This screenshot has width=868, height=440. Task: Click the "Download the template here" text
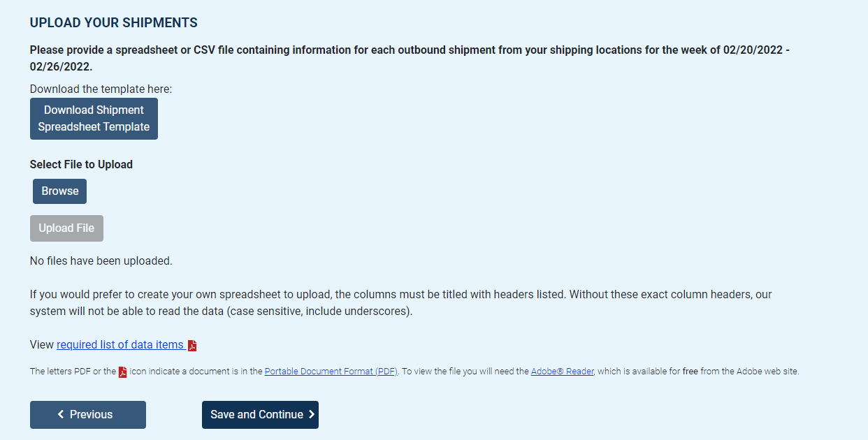(101, 89)
